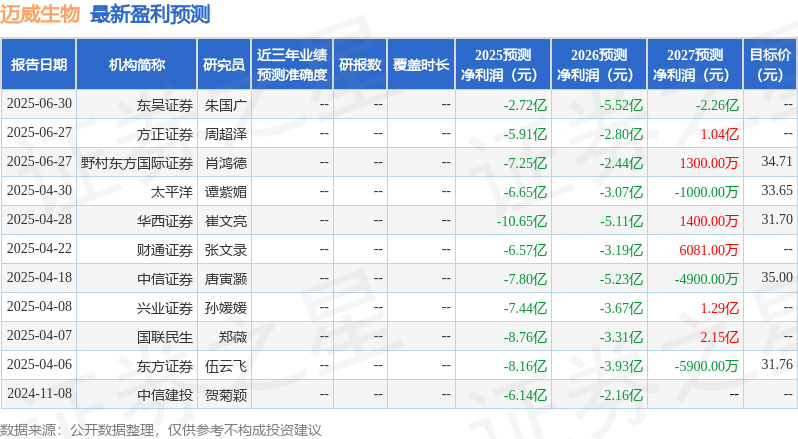The width and height of the screenshot is (798, 439).
Task: Click the 6081.00万 value
Action: pos(709,250)
